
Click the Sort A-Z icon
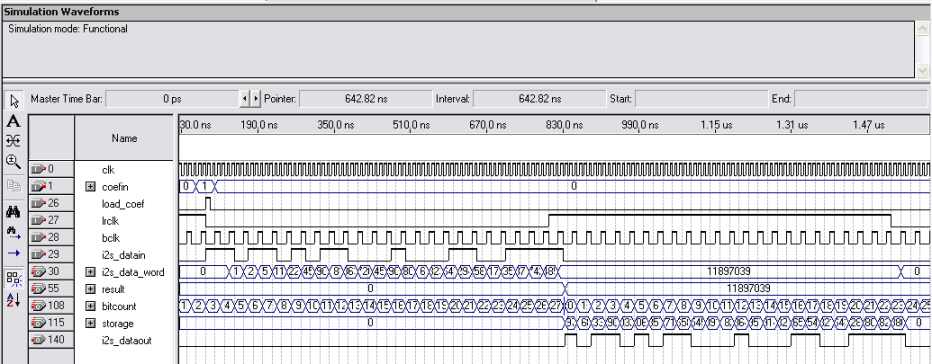pyautogui.click(x=14, y=300)
